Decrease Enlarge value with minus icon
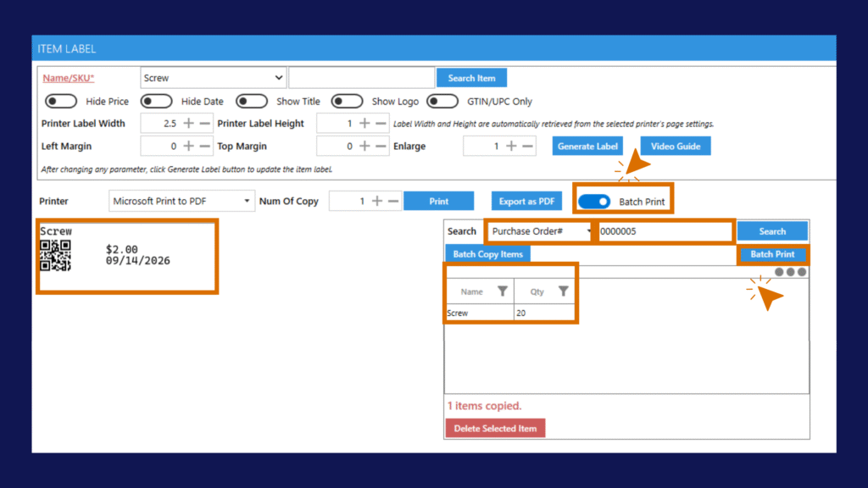 527,146
